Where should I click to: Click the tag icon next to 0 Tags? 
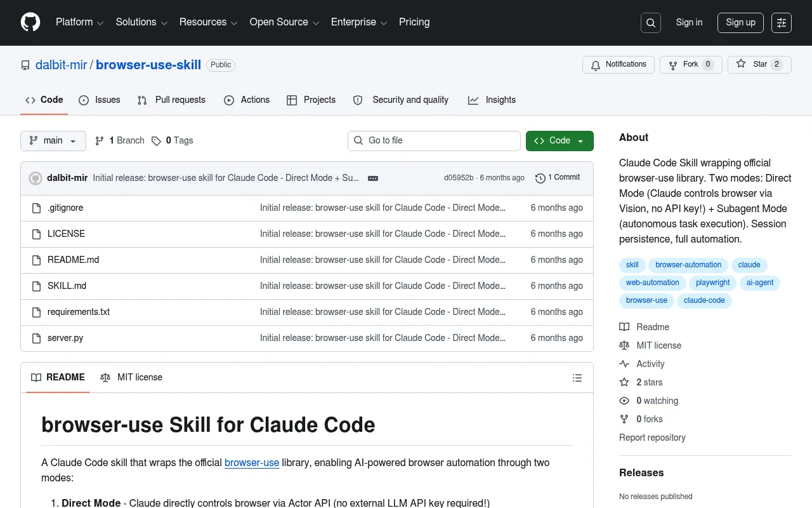tap(156, 141)
